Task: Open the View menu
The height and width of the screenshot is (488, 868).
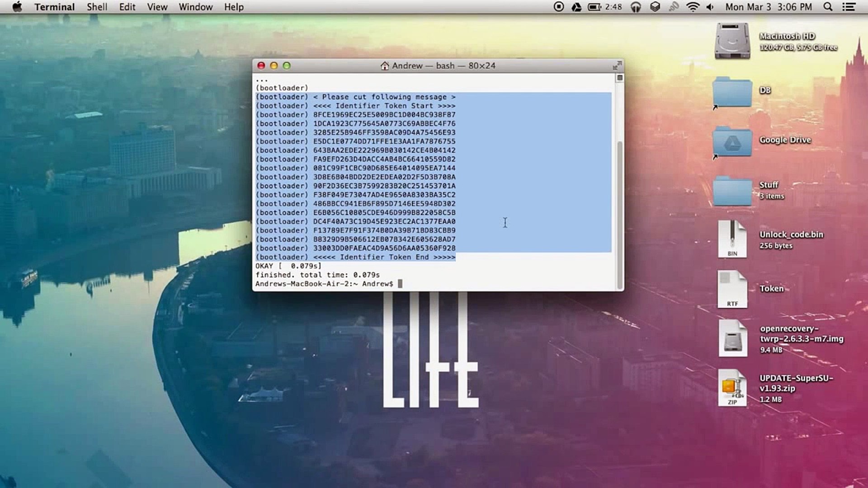Action: click(x=157, y=7)
